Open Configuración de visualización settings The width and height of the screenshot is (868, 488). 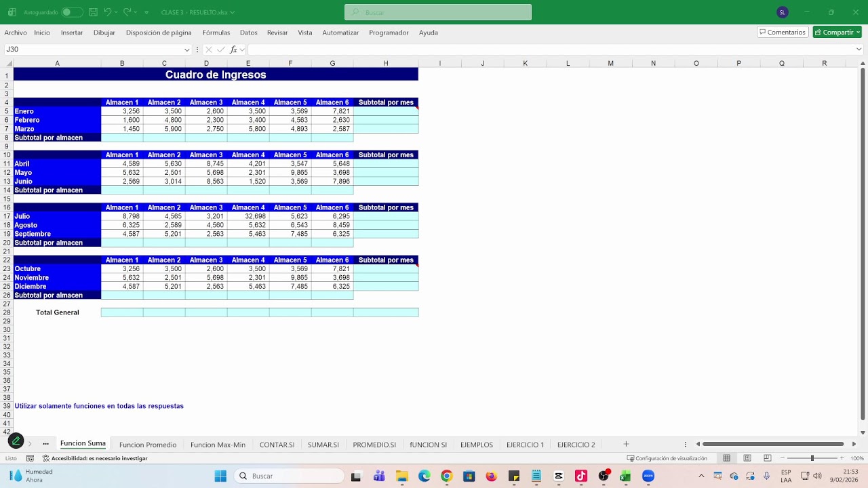667,458
